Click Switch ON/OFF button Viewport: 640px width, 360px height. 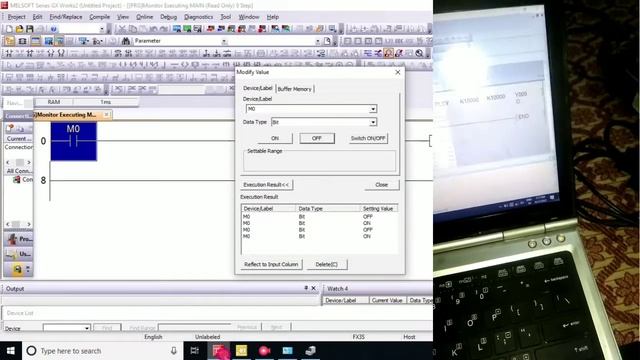tap(368, 138)
